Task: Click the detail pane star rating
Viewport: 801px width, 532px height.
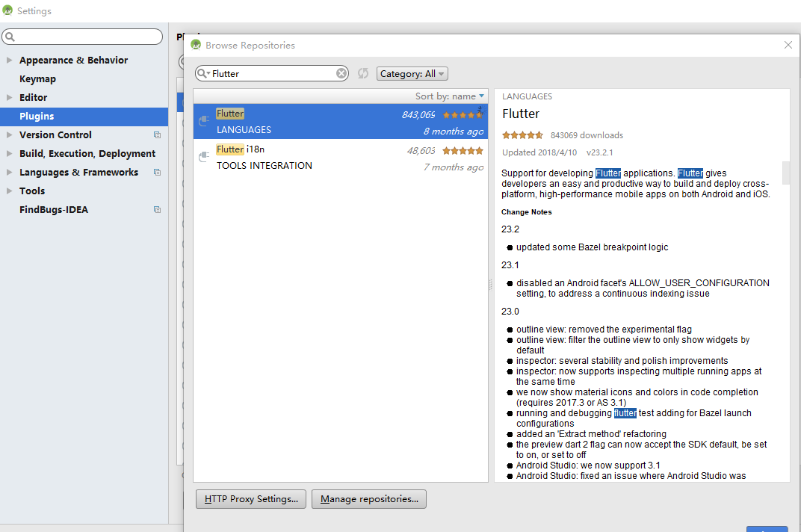Action: point(522,135)
